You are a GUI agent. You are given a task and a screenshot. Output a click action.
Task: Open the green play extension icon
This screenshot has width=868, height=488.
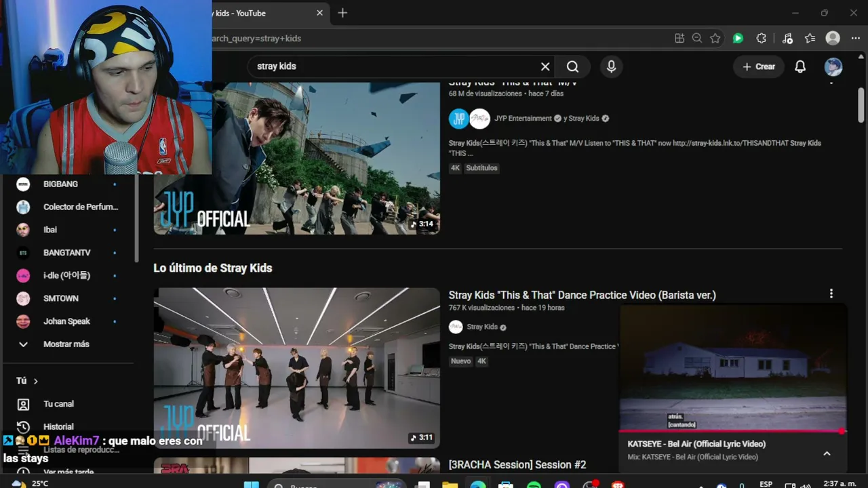[x=738, y=39]
